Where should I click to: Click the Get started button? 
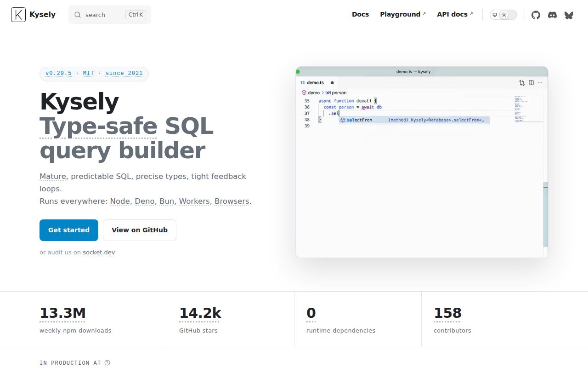[69, 230]
